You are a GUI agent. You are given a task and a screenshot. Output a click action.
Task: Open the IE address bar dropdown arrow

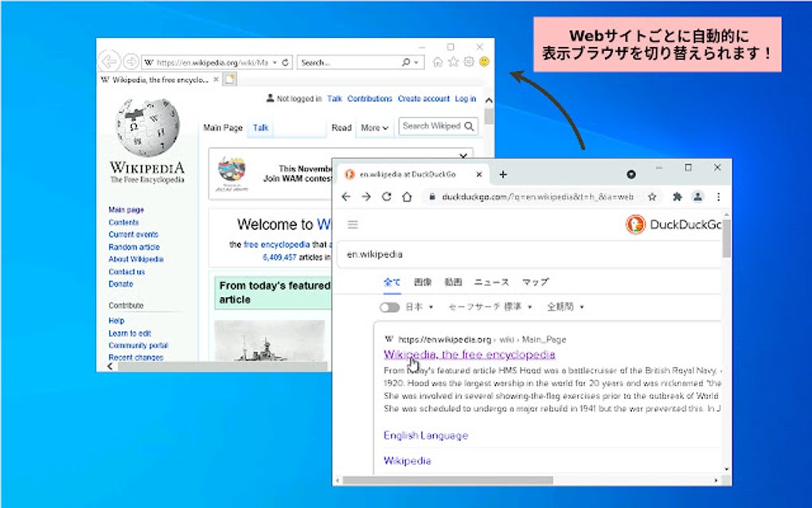[x=275, y=63]
